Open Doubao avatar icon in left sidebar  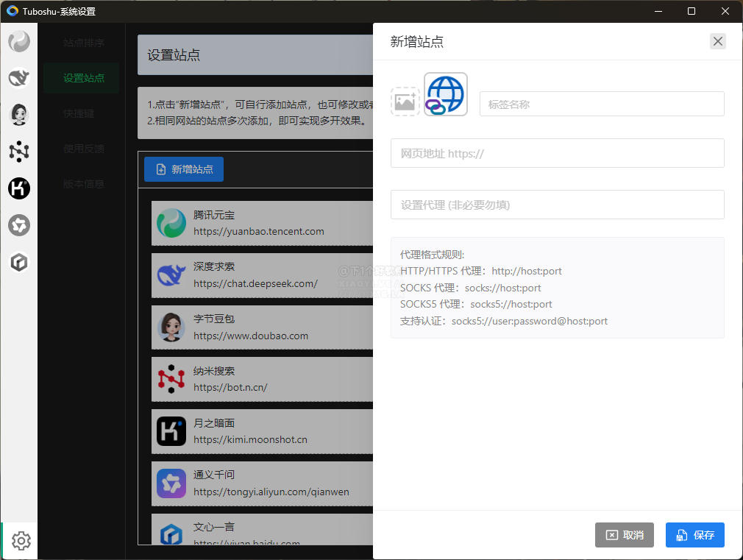[x=19, y=115]
